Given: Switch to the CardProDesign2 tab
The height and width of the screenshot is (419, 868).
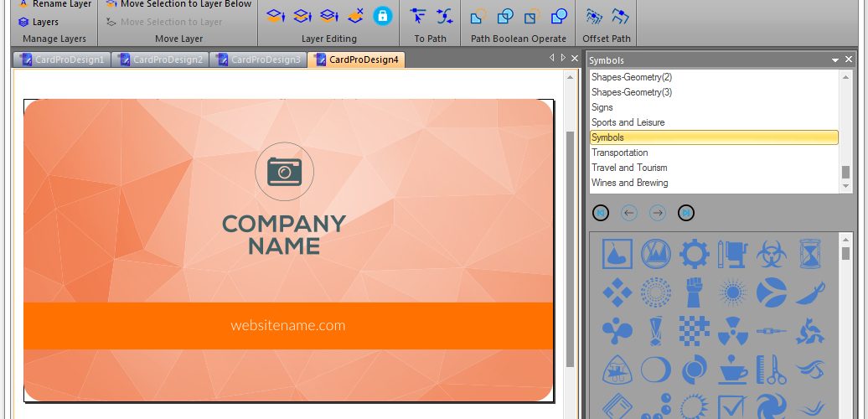Looking at the screenshot, I should click(161, 59).
